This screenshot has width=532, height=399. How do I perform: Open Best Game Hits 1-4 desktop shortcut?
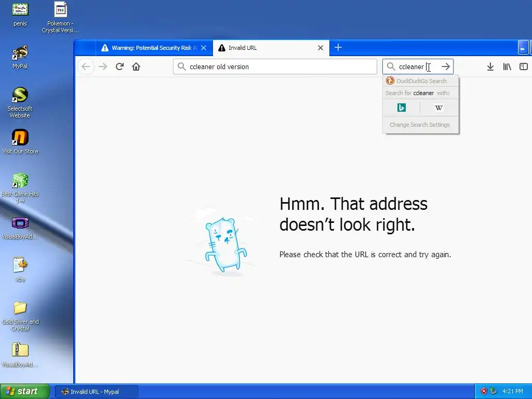pyautogui.click(x=20, y=188)
